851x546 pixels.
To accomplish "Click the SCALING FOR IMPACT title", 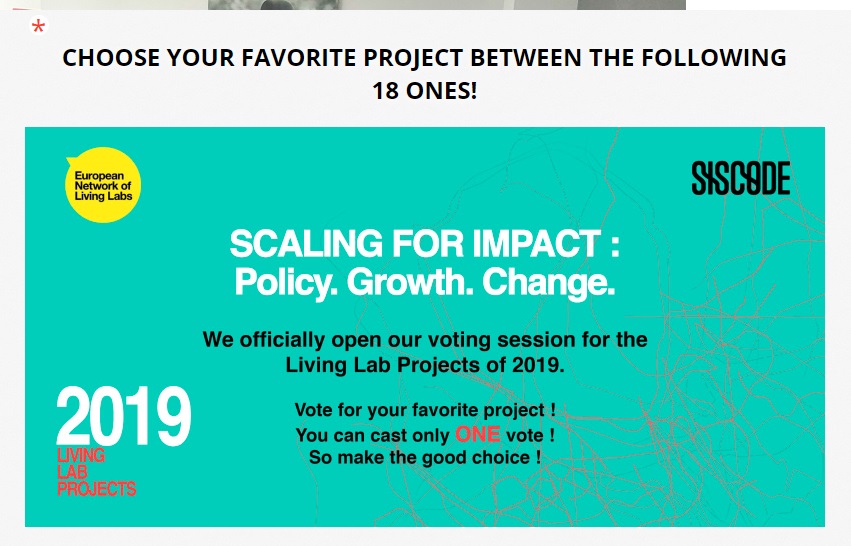I will click(x=424, y=243).
